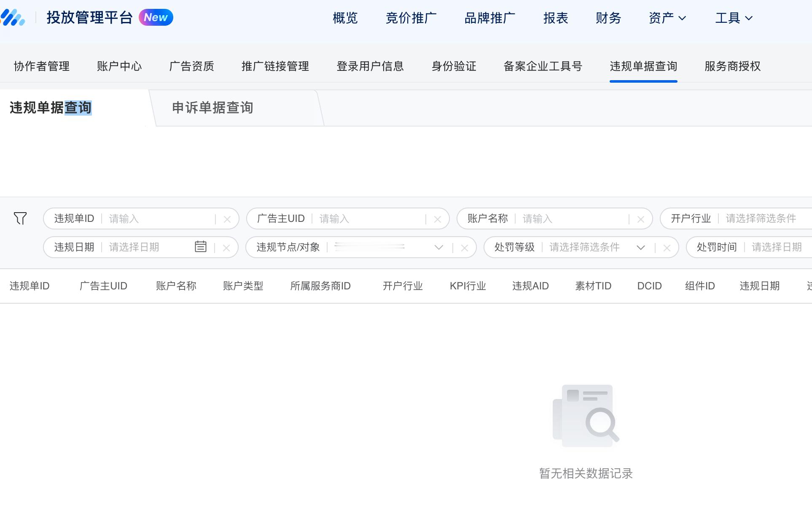Click the 违规单ID input field

[x=160, y=219]
